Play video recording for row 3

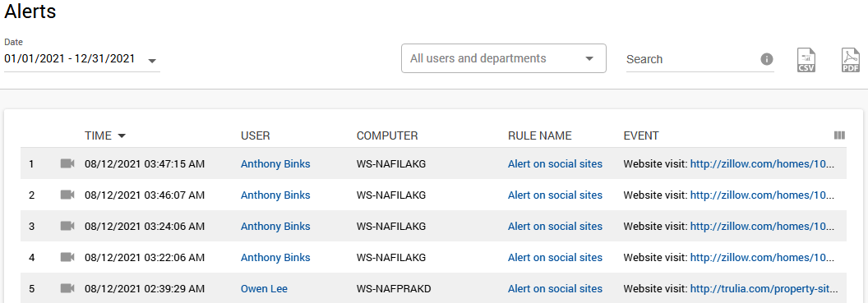[x=67, y=226]
